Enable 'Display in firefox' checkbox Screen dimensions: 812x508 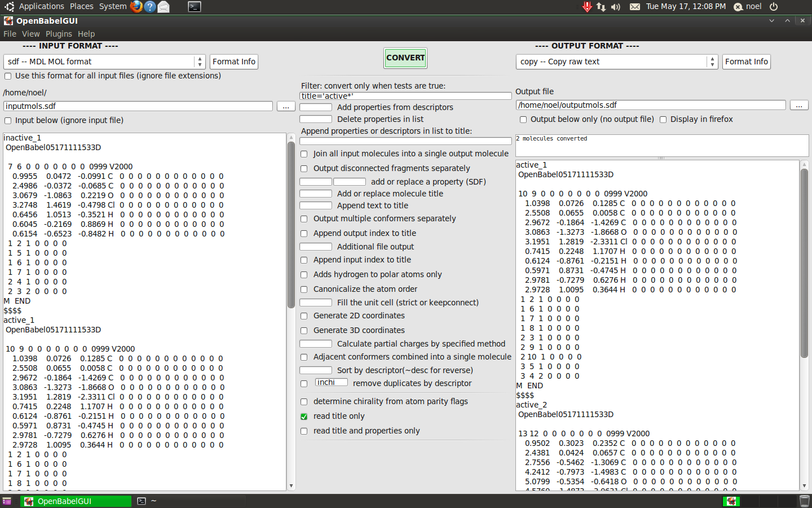pos(663,120)
